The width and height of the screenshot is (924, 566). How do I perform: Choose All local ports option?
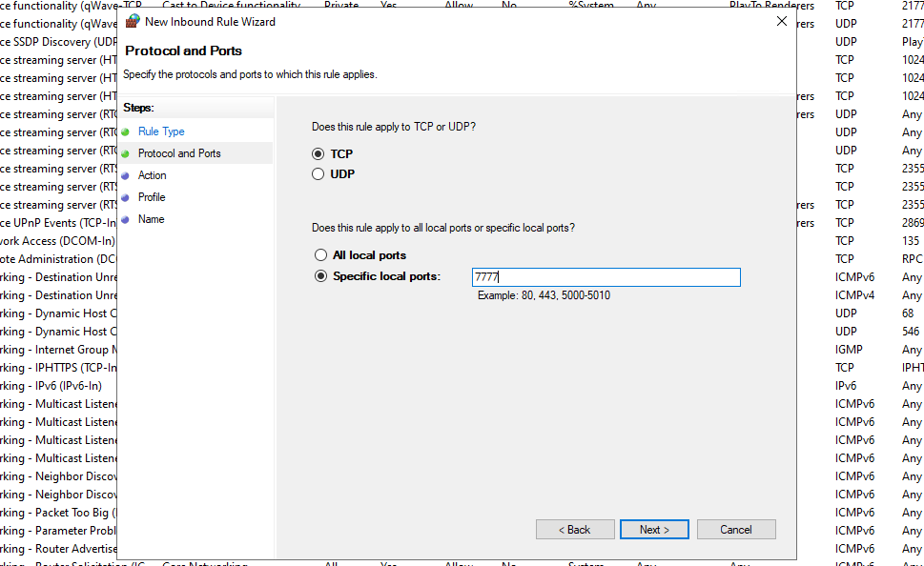click(x=320, y=255)
